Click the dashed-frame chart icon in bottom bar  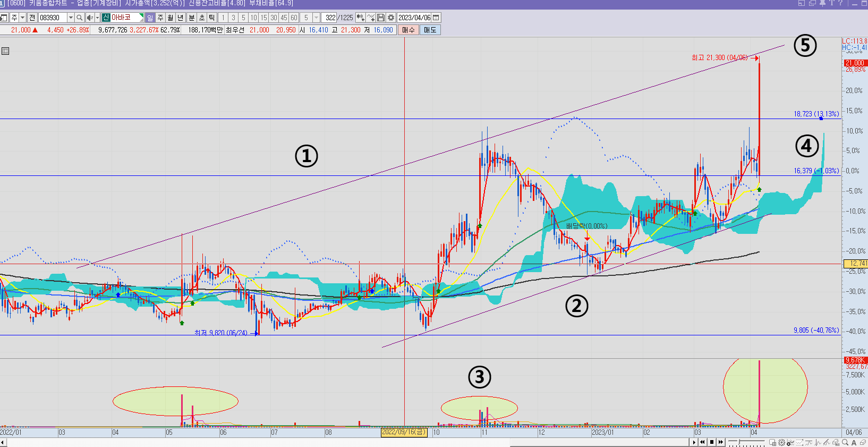[799, 442]
